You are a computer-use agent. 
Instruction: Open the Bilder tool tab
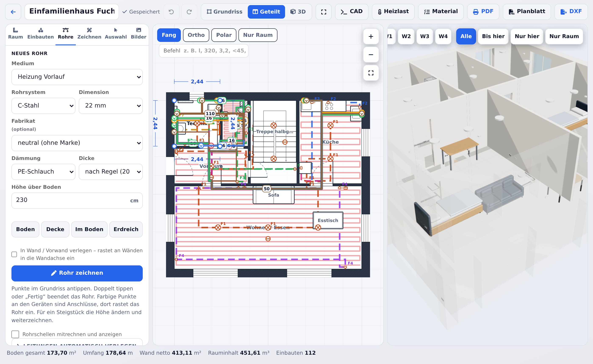click(x=139, y=33)
